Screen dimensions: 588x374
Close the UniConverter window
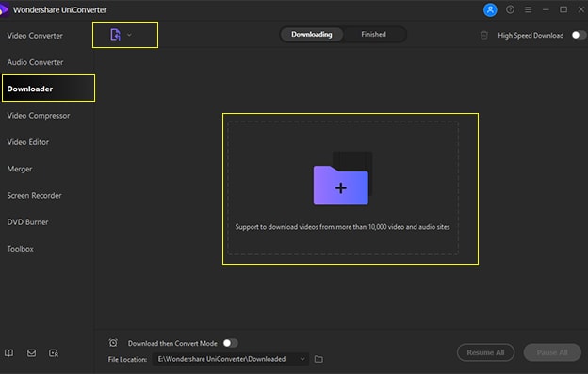coord(580,9)
